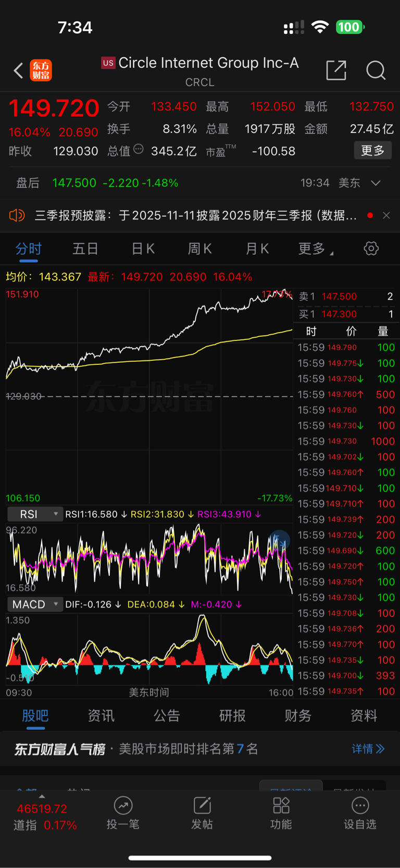Tap the 换手 8.31% value

[180, 129]
